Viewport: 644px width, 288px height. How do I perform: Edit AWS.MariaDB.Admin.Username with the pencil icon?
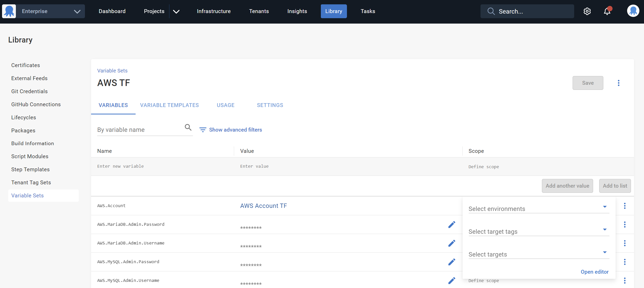click(452, 243)
